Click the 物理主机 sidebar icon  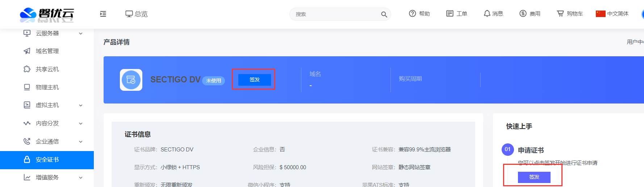point(27,87)
